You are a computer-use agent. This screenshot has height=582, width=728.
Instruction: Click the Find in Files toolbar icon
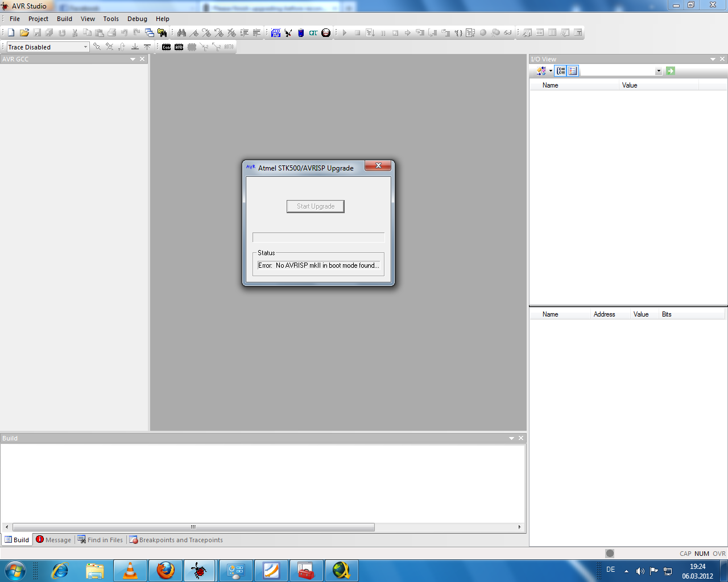[x=162, y=33]
